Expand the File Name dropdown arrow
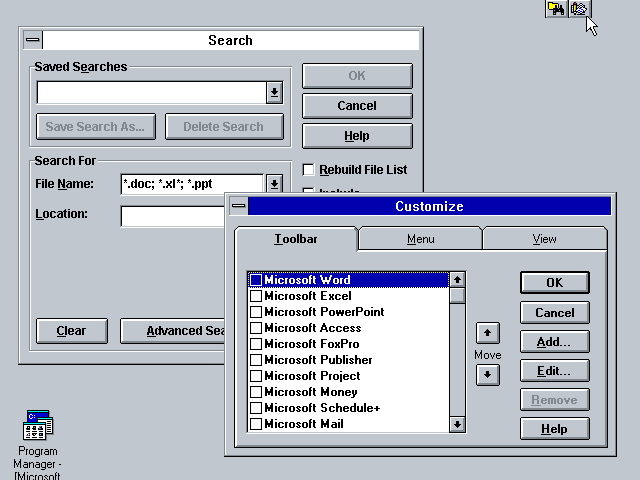The height and width of the screenshot is (480, 640). click(274, 184)
